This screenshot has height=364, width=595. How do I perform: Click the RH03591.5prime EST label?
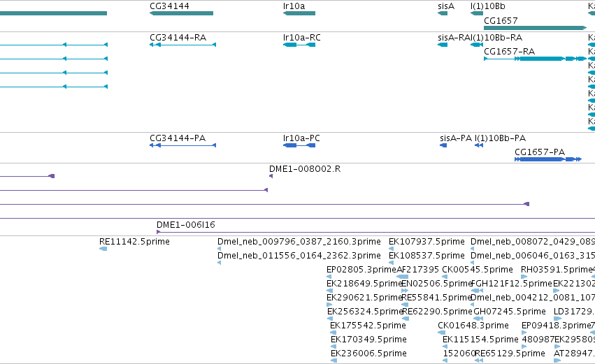point(557,270)
